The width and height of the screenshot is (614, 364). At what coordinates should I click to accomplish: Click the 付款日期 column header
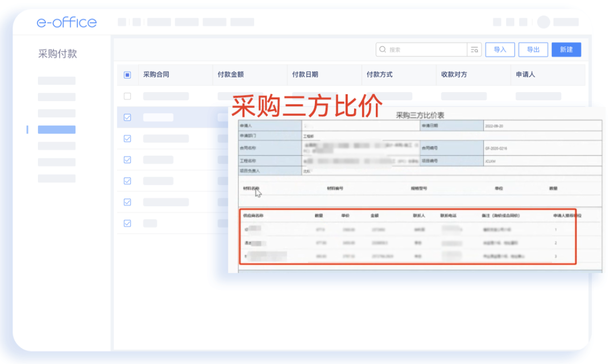pyautogui.click(x=305, y=74)
